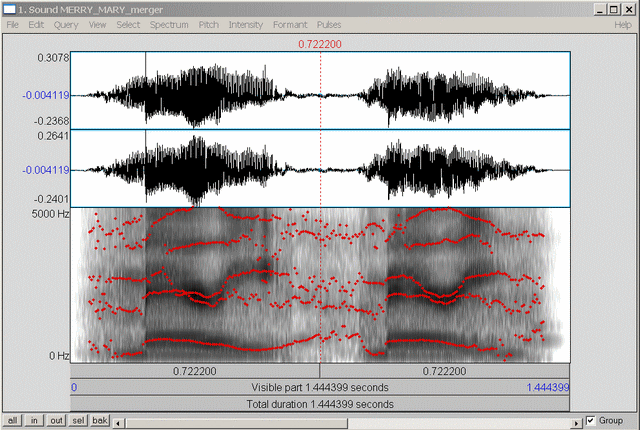The height and width of the screenshot is (430, 640).
Task: Click the scrollbar right arrow
Action: pyautogui.click(x=574, y=421)
